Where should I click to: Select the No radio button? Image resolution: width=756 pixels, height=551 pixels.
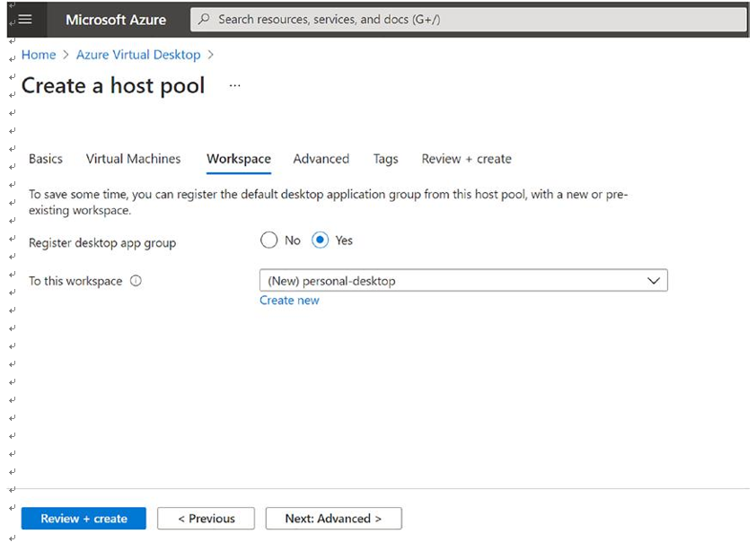269,241
